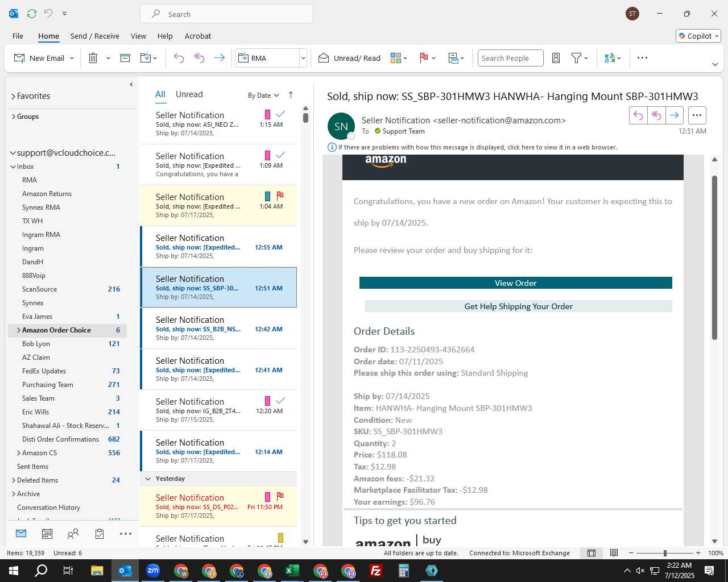Click the ribbon more commands ellipsis
Viewport: 728px width, 582px height.
click(x=642, y=58)
